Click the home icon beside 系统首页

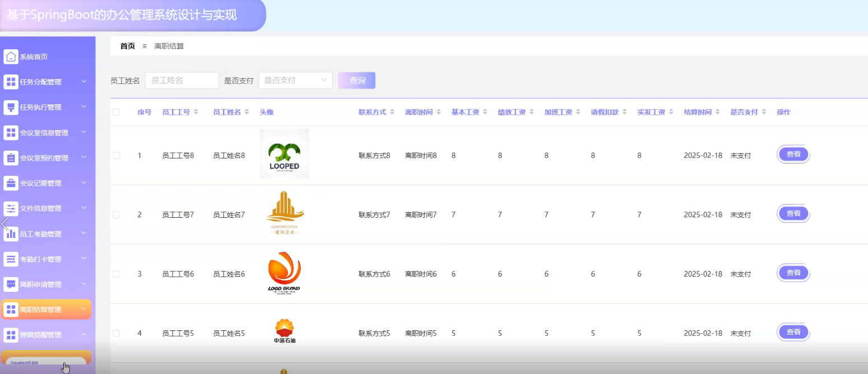11,57
